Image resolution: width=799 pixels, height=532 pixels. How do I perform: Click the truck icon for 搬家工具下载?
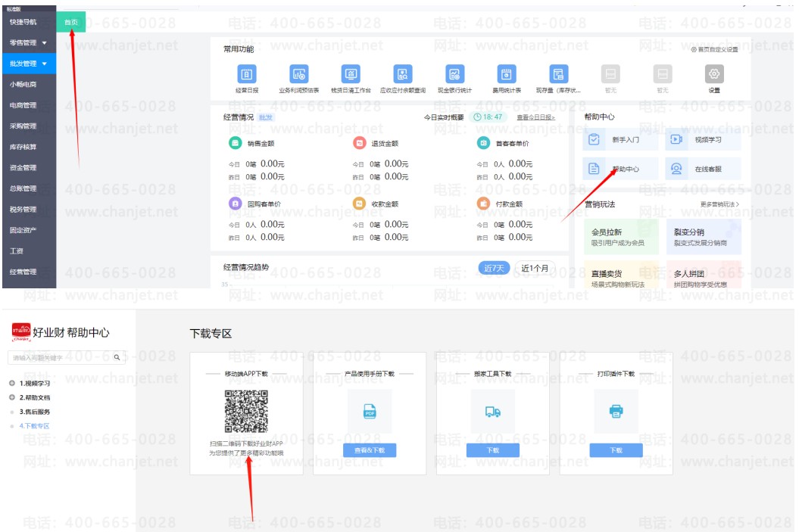(493, 412)
